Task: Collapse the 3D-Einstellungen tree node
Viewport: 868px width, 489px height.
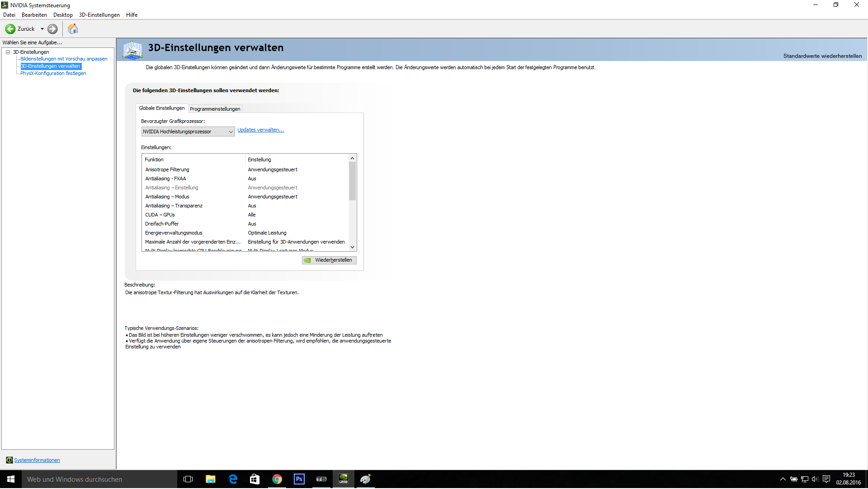Action: tap(8, 52)
